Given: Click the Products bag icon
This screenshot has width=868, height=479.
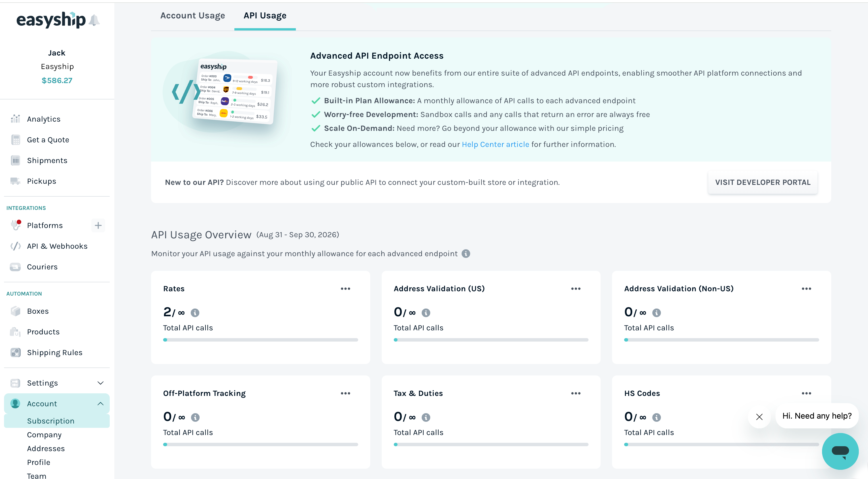Looking at the screenshot, I should coord(16,332).
